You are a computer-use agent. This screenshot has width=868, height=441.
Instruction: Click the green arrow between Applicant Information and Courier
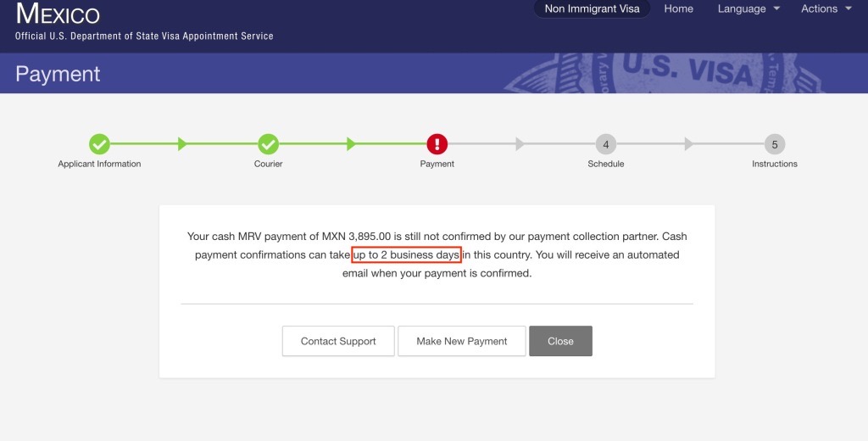[183, 144]
